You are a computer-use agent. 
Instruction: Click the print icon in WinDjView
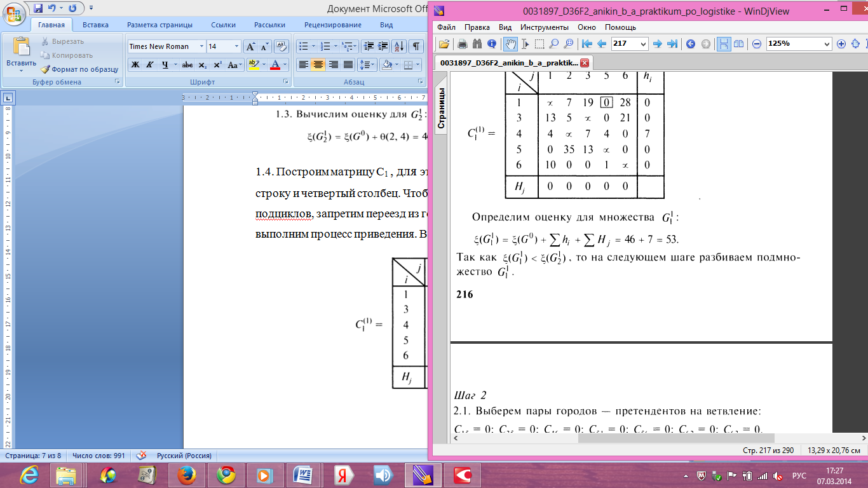[x=463, y=44]
